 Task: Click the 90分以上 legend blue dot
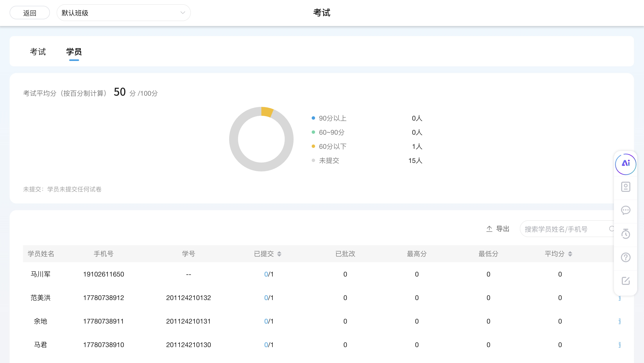[x=313, y=118]
